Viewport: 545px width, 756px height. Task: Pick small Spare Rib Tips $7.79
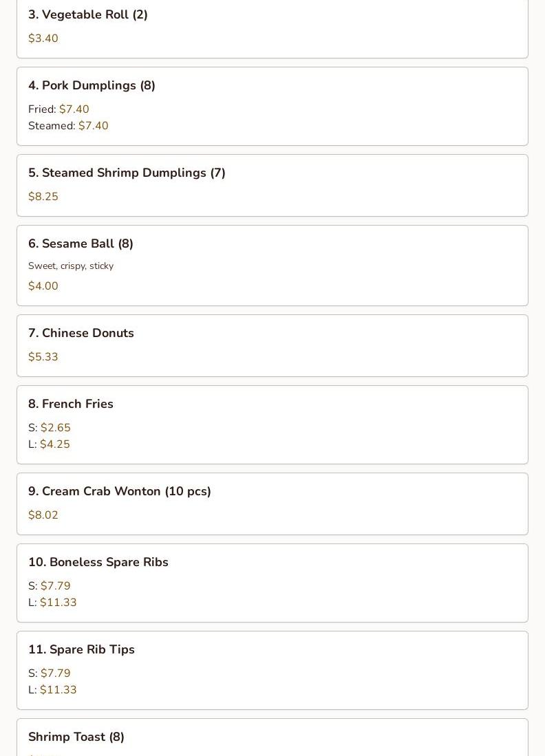coord(49,673)
